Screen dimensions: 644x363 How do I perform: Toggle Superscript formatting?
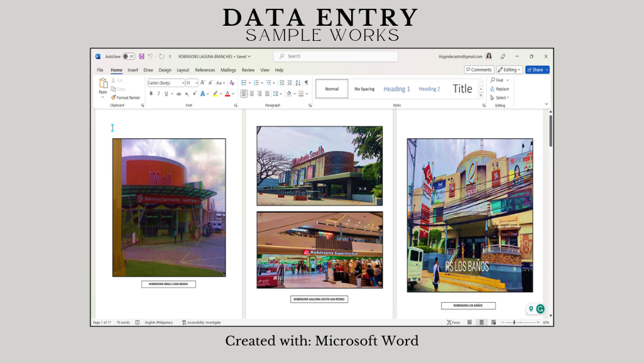[195, 94]
